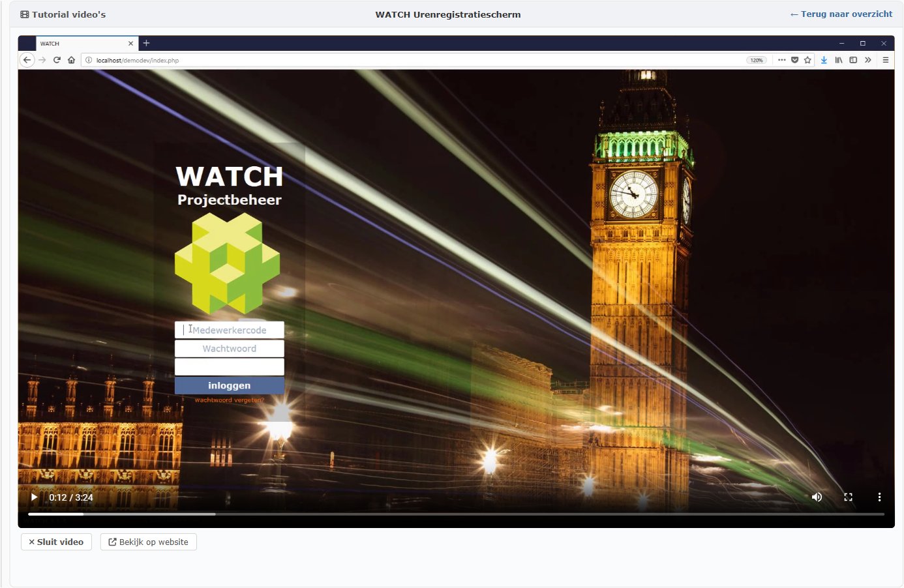Open Bekijk op website link
The image size is (904, 588).
(x=148, y=542)
